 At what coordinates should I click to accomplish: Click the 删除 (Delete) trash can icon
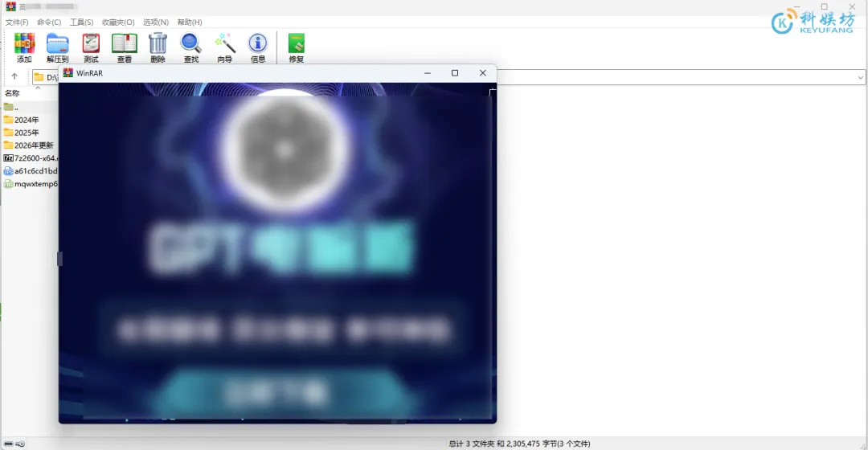click(158, 47)
